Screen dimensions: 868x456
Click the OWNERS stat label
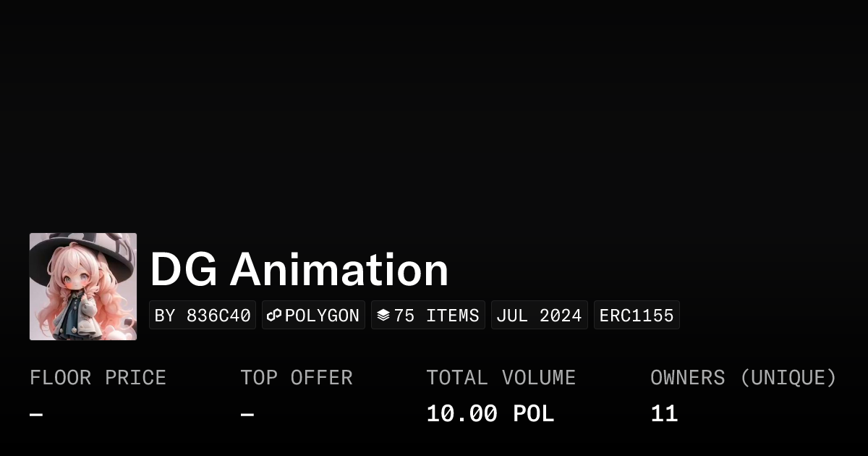(x=687, y=378)
